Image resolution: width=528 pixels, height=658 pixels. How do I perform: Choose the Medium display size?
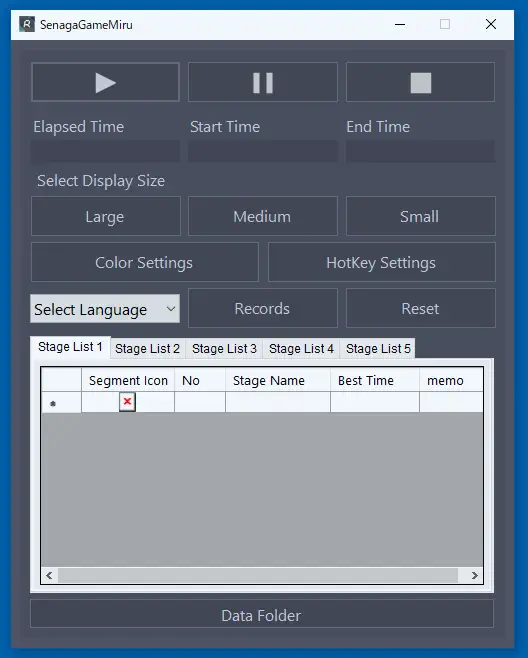[263, 216]
